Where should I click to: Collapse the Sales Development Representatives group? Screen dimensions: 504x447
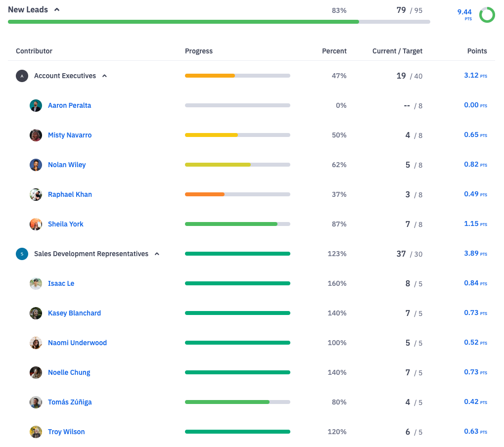(x=157, y=254)
